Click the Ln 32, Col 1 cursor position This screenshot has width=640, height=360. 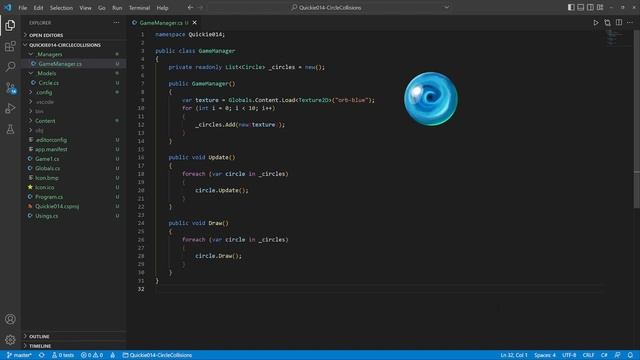pos(514,355)
